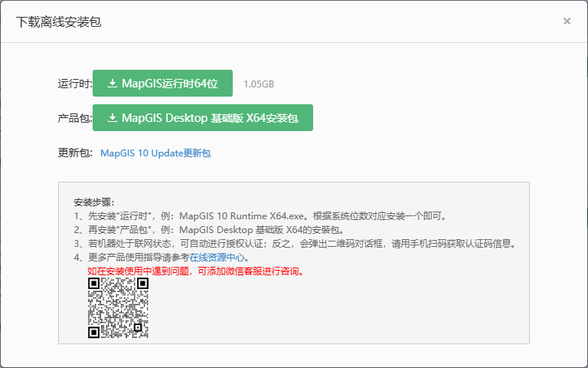Select the 更新包 label

tap(74, 153)
